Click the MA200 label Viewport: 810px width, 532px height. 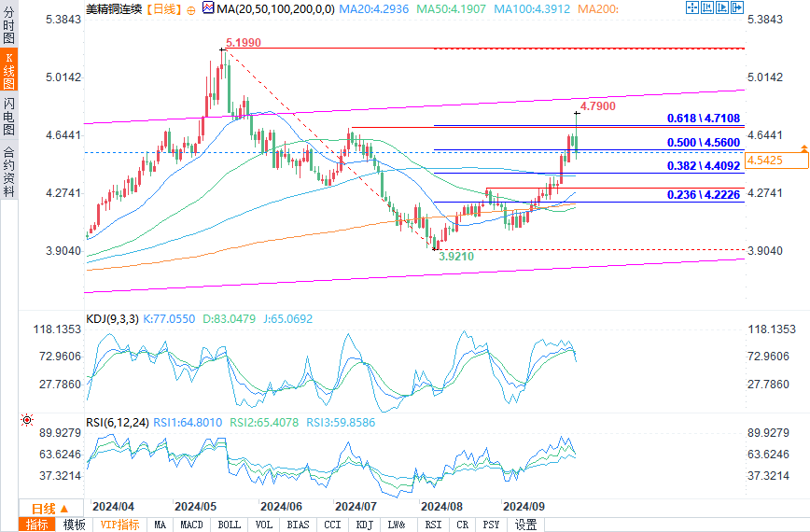coord(597,9)
